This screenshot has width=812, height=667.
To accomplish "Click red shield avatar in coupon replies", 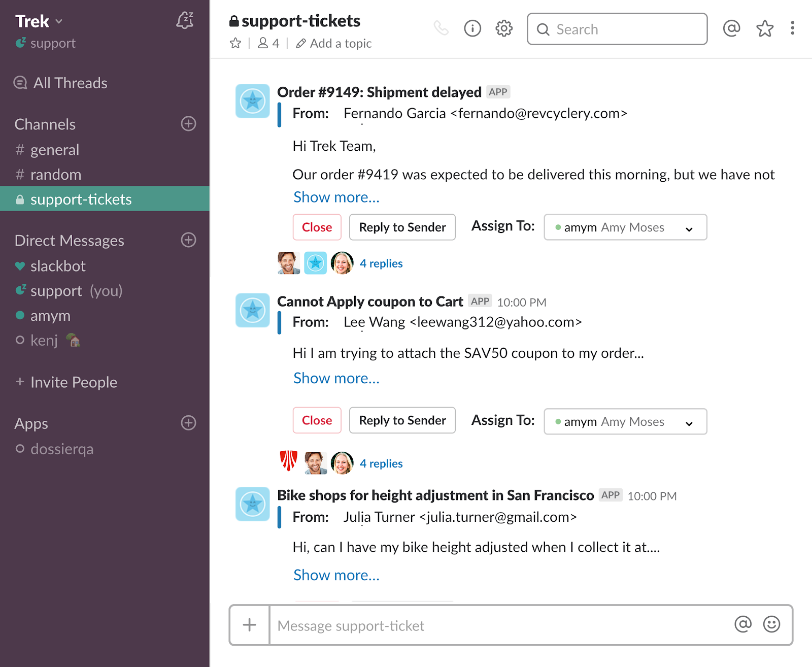I will click(x=289, y=461).
